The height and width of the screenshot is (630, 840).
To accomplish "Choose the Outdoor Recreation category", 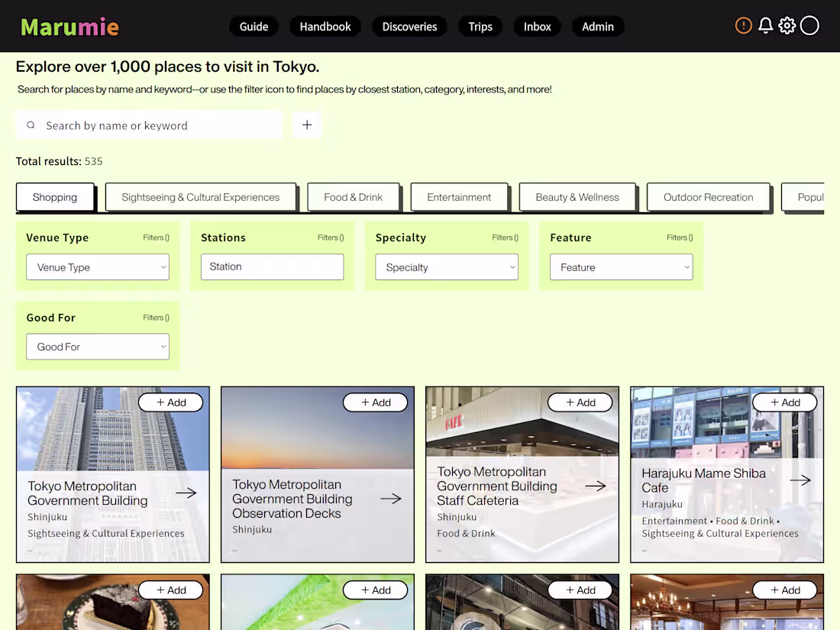I will (x=708, y=197).
